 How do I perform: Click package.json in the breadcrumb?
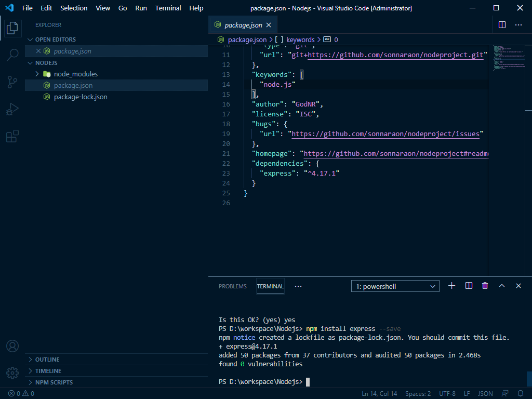click(247, 39)
